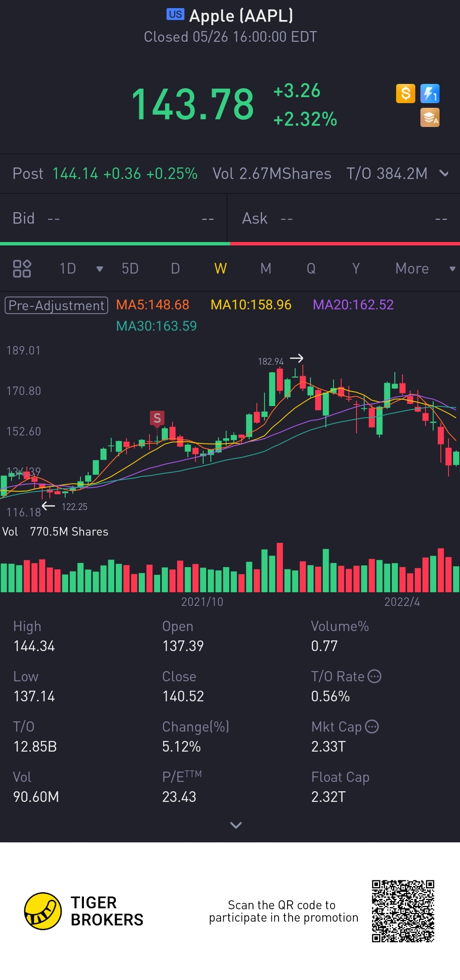460x980 pixels.
Task: Tap the P/E TTM 23.43 value
Action: [x=179, y=797]
